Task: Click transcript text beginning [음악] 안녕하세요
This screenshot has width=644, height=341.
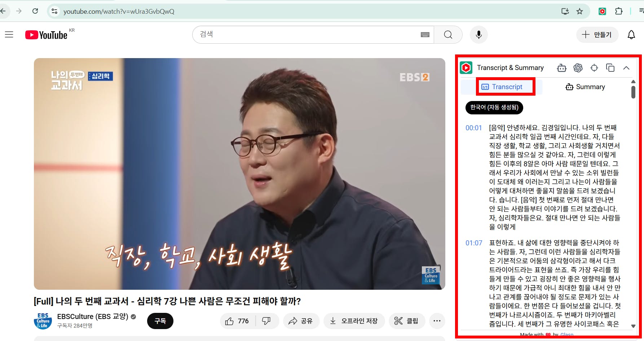Action: pyautogui.click(x=555, y=177)
